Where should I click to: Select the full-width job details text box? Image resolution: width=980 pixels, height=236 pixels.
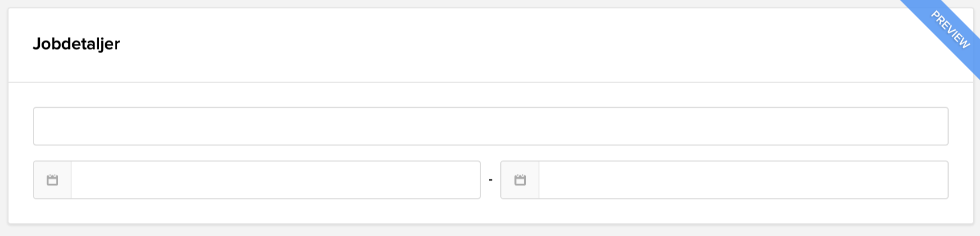[x=490, y=126]
